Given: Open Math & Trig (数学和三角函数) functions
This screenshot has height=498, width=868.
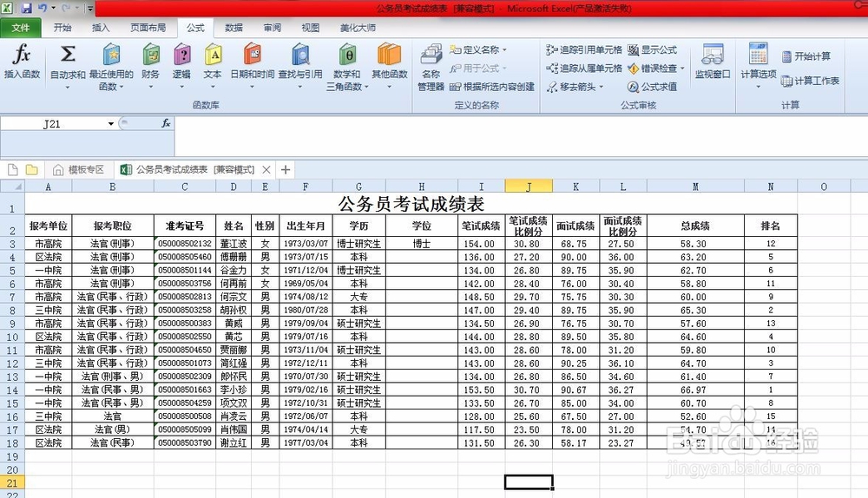Looking at the screenshot, I should click(346, 68).
